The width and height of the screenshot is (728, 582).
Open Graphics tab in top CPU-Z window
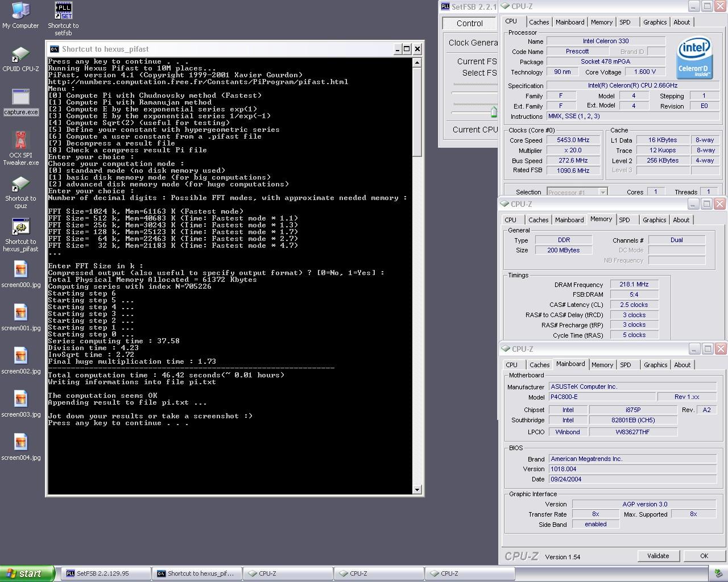[x=655, y=22]
